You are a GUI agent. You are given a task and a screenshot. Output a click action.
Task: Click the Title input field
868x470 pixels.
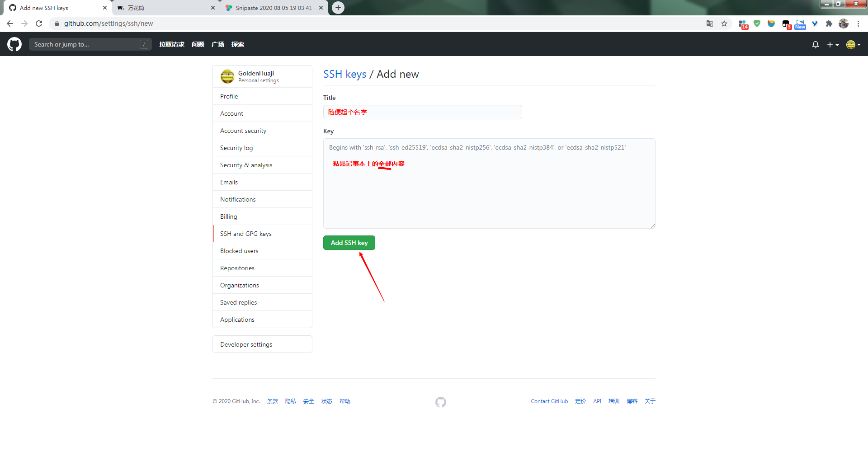click(423, 112)
